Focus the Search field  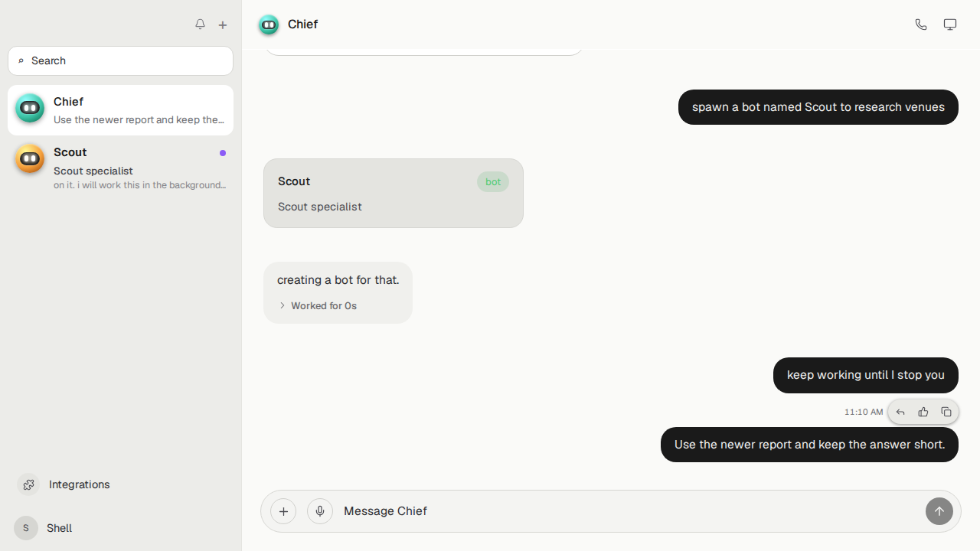click(x=120, y=60)
